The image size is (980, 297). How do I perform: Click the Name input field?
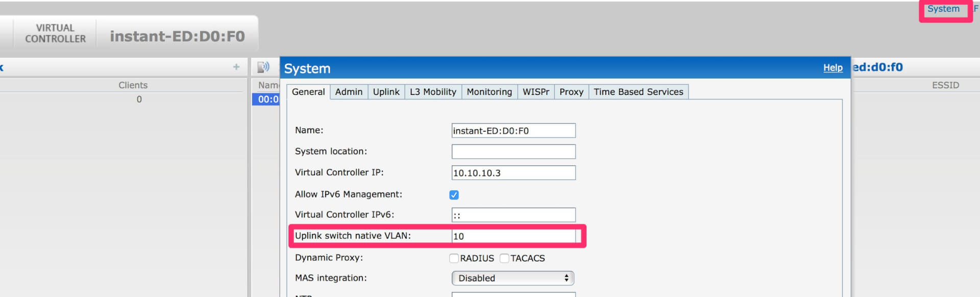point(513,131)
